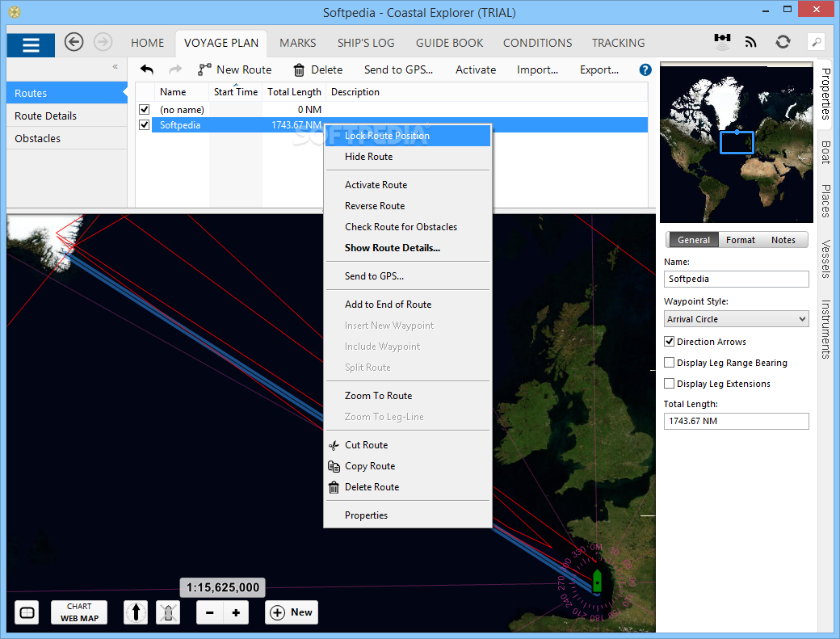Zoom out with the minus button

tap(209, 613)
